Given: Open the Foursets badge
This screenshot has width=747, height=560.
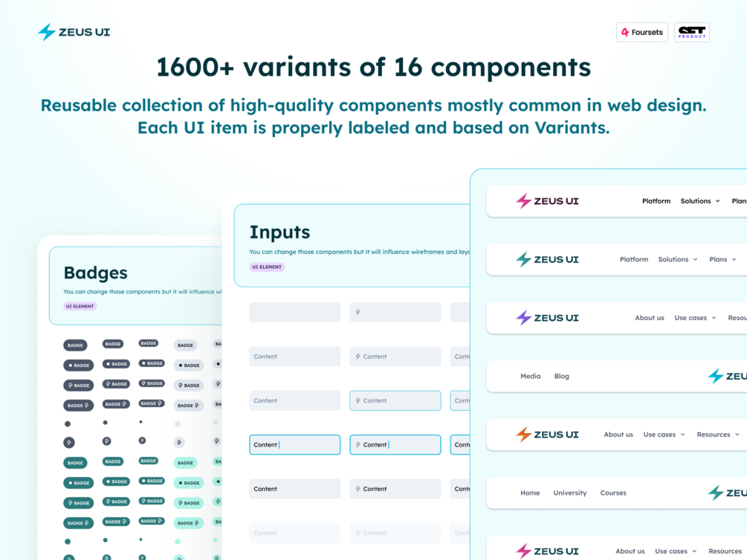Looking at the screenshot, I should [x=641, y=33].
